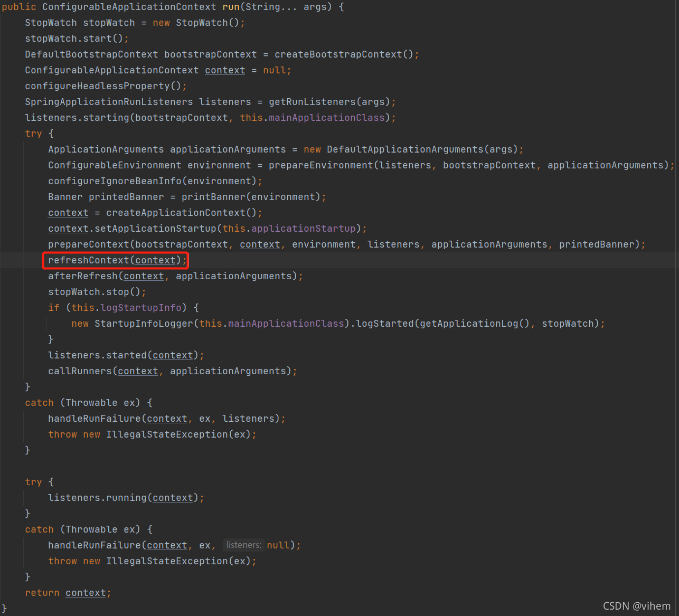This screenshot has width=679, height=616.
Task: Click printedBanner in the prepareContext arguments
Action: tap(597, 244)
